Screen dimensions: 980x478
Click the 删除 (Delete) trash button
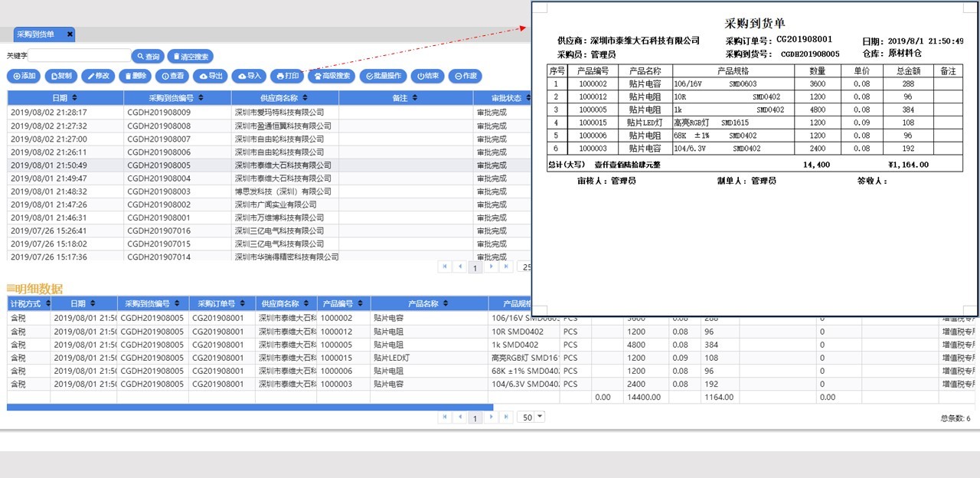tap(135, 76)
